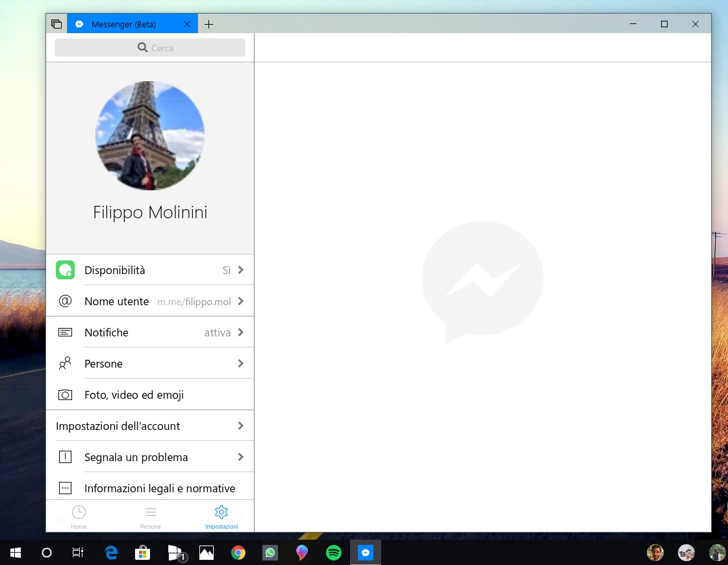Open Segnala un problema

tap(150, 457)
